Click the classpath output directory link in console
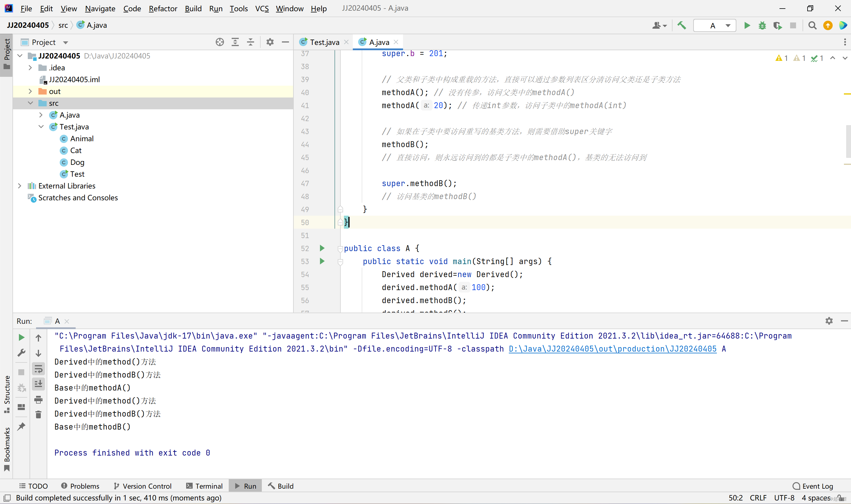Image resolution: width=851 pixels, height=504 pixels. 612,349
